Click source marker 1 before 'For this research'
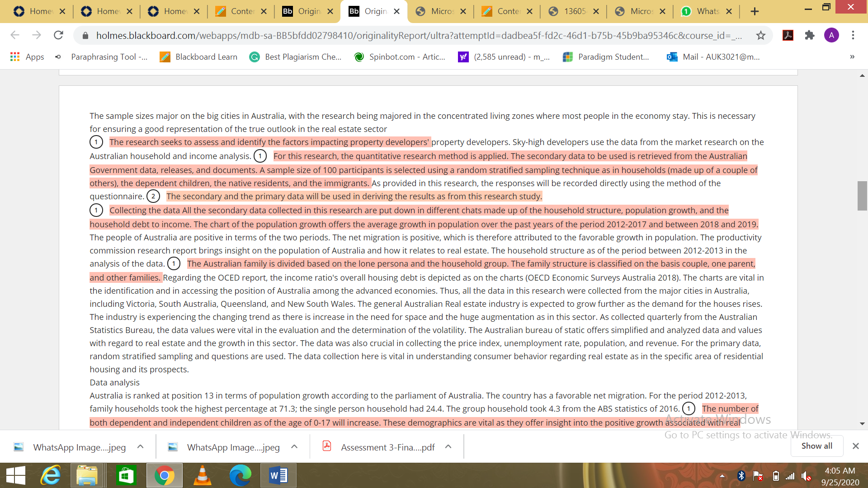Viewport: 868px width, 488px height. coord(260,156)
